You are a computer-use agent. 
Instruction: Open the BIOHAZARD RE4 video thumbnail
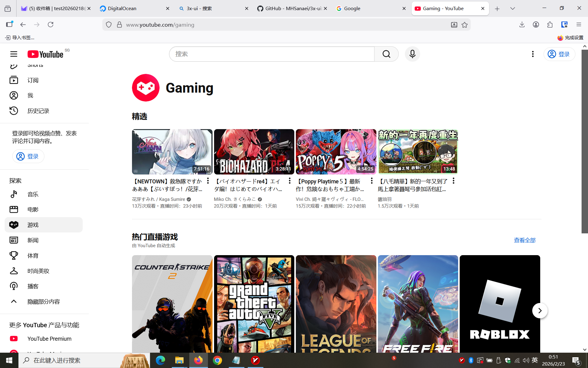(x=254, y=152)
